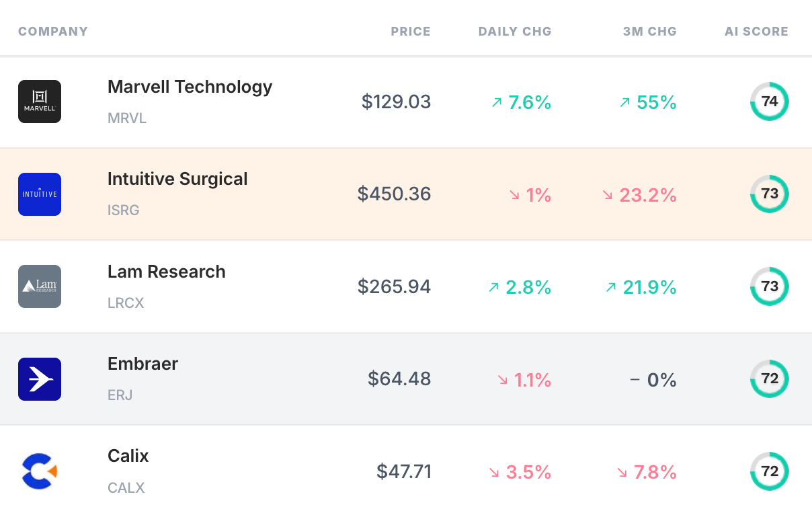Screen dimensions: 812x515
Task: Click the ISRG ticker symbol
Action: (x=124, y=210)
